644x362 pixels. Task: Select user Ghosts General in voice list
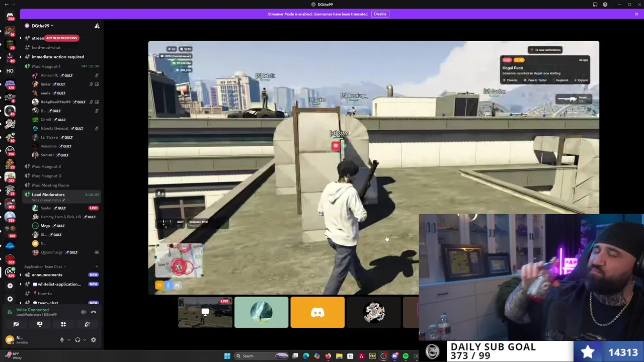(x=54, y=128)
